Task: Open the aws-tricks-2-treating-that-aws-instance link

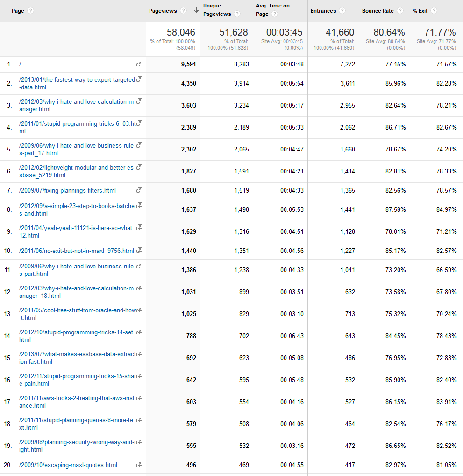Action: click(77, 402)
